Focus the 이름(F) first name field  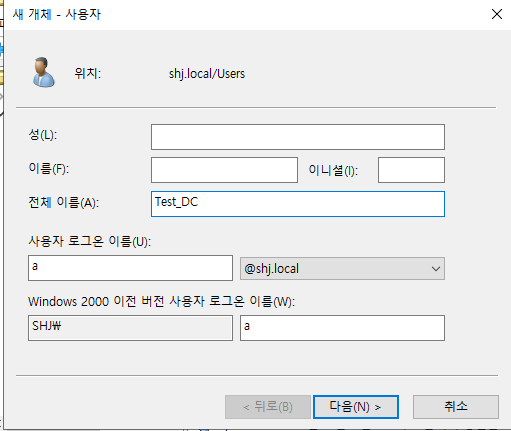pos(224,170)
